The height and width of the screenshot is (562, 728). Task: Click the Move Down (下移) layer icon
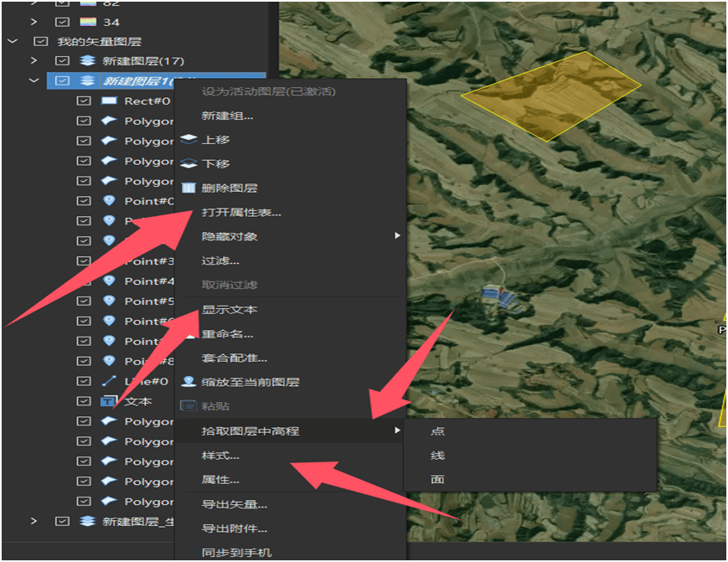tap(188, 163)
